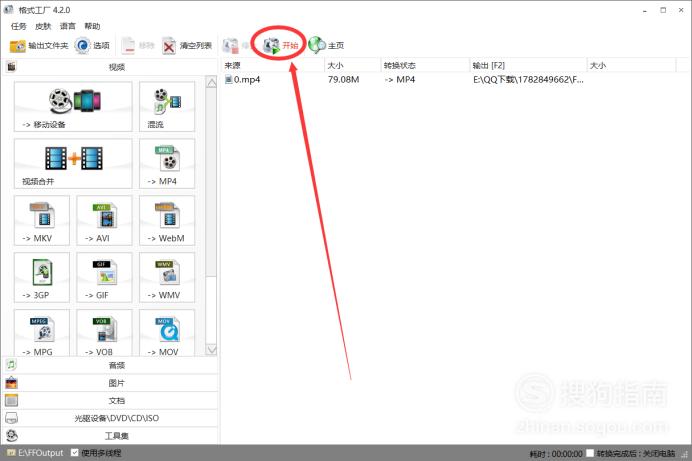The width and height of the screenshot is (692, 461).
Task: Select the 移动设备 mobile device conversion
Action: pyautogui.click(x=73, y=106)
